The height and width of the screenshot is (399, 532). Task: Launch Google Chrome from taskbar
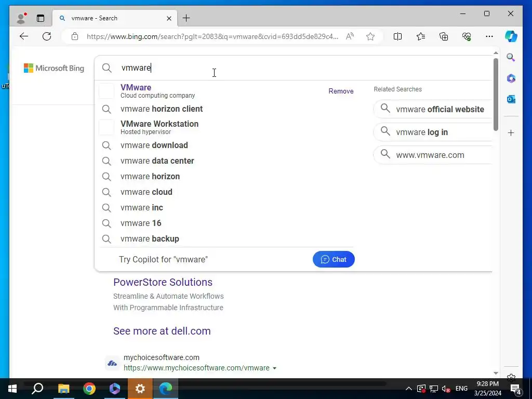coord(89,389)
